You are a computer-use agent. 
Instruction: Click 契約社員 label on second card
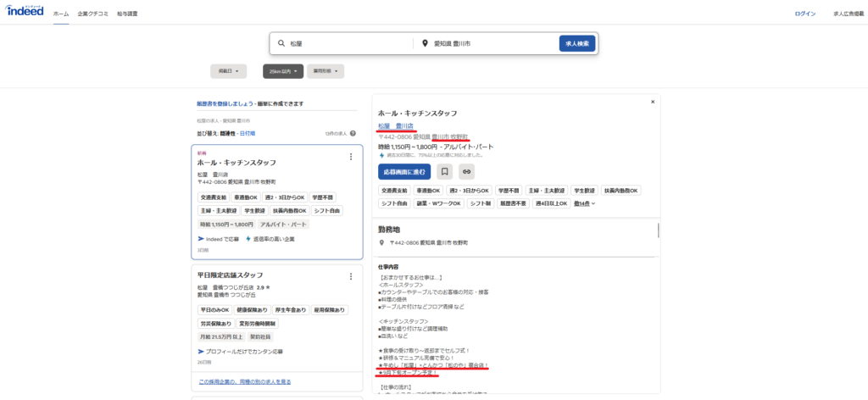coord(260,337)
